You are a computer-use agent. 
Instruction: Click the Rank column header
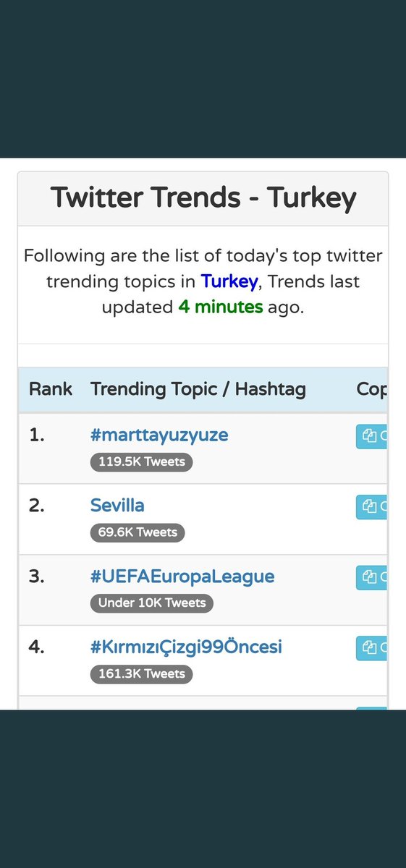click(51, 389)
